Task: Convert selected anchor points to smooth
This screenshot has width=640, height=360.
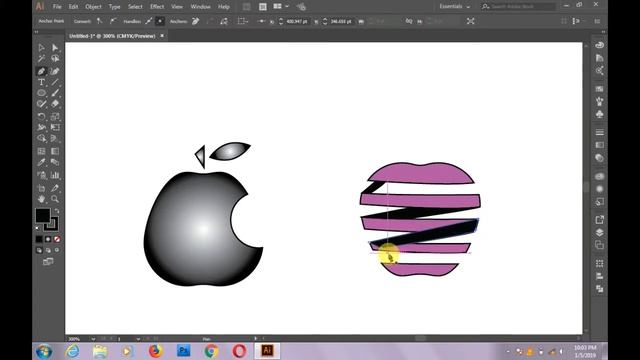Action: point(113,21)
